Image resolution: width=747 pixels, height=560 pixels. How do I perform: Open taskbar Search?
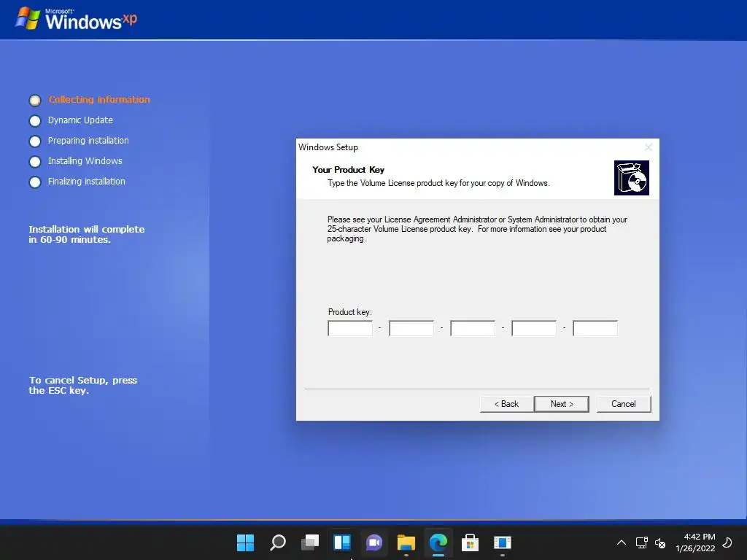278,542
